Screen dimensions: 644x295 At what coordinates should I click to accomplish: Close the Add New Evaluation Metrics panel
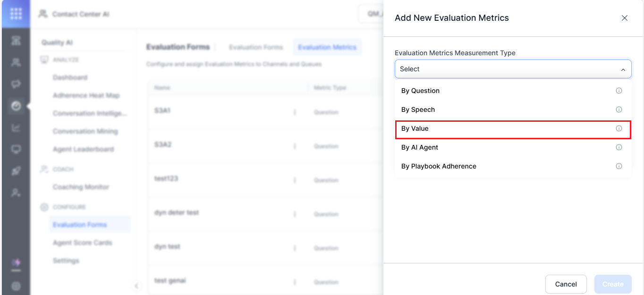624,18
